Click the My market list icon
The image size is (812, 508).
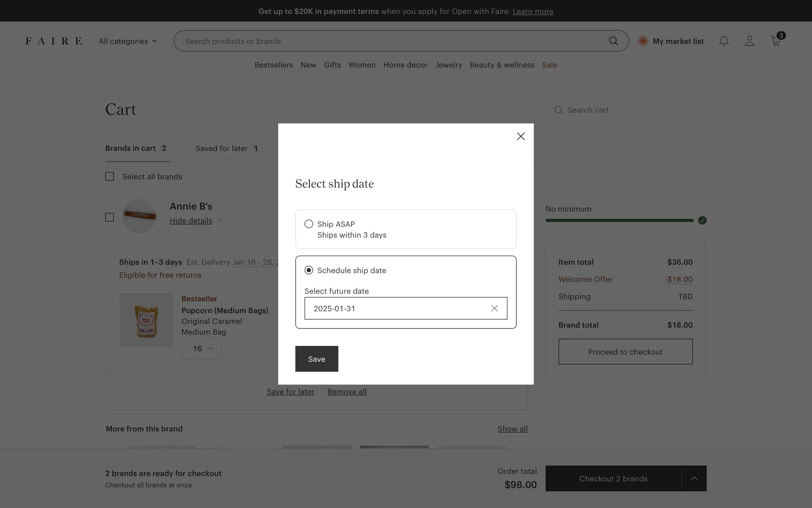(643, 41)
